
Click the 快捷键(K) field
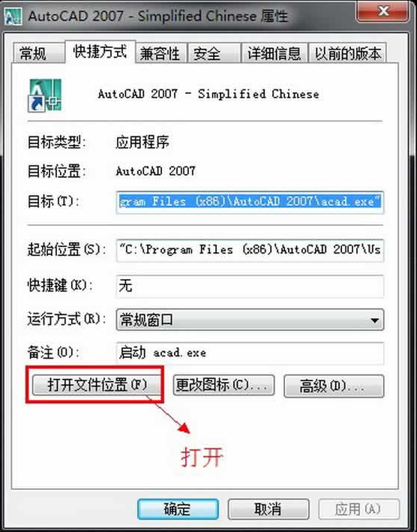(x=250, y=287)
